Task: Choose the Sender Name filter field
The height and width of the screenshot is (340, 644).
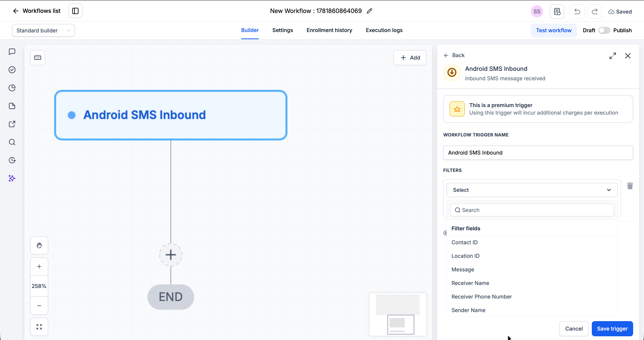Action: click(x=532, y=310)
